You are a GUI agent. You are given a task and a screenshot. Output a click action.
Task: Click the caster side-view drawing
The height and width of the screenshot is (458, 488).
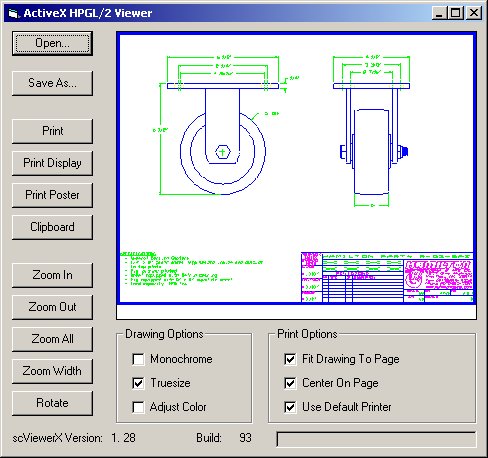click(x=222, y=125)
